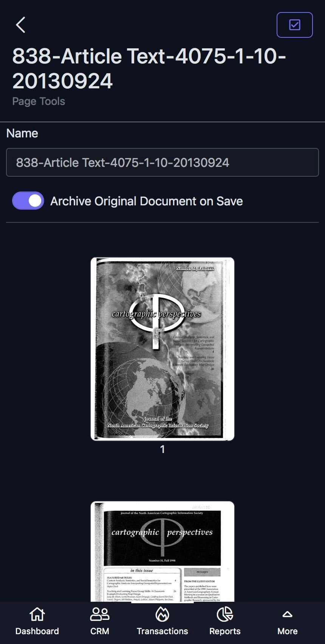325x644 pixels.
Task: Click the document title heading
Action: click(x=149, y=68)
